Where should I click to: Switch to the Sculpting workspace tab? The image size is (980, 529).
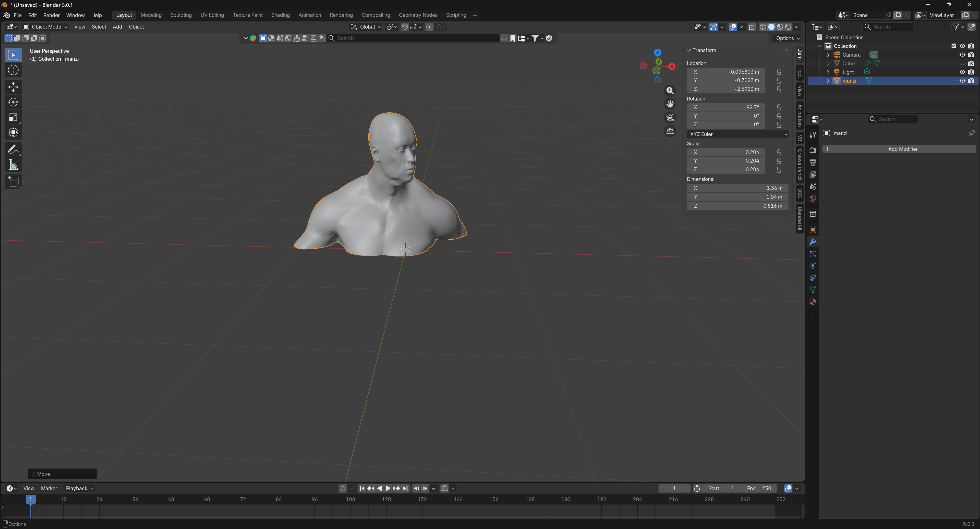[181, 15]
